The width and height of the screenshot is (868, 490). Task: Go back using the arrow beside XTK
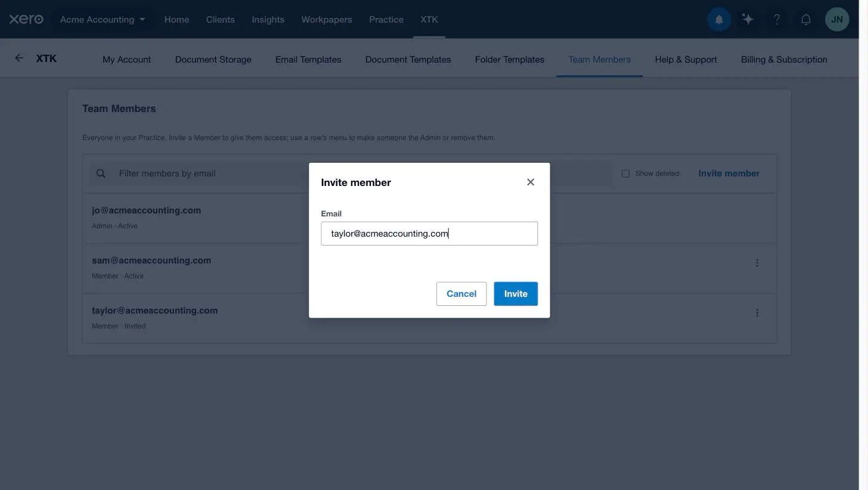(x=19, y=58)
